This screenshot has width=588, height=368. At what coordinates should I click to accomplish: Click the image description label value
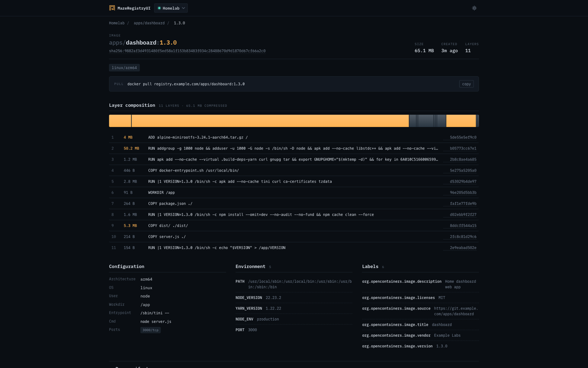(x=461, y=284)
